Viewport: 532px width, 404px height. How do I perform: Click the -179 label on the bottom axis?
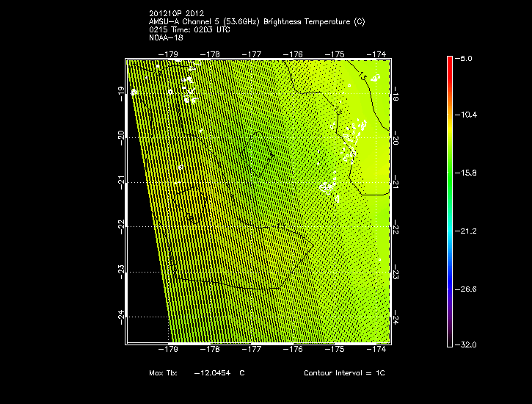pyautogui.click(x=172, y=351)
